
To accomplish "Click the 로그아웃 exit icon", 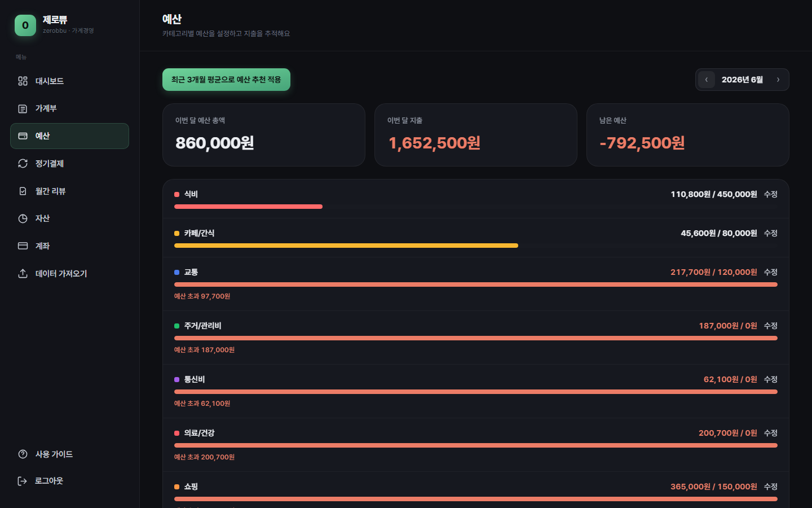I will 23,481.
